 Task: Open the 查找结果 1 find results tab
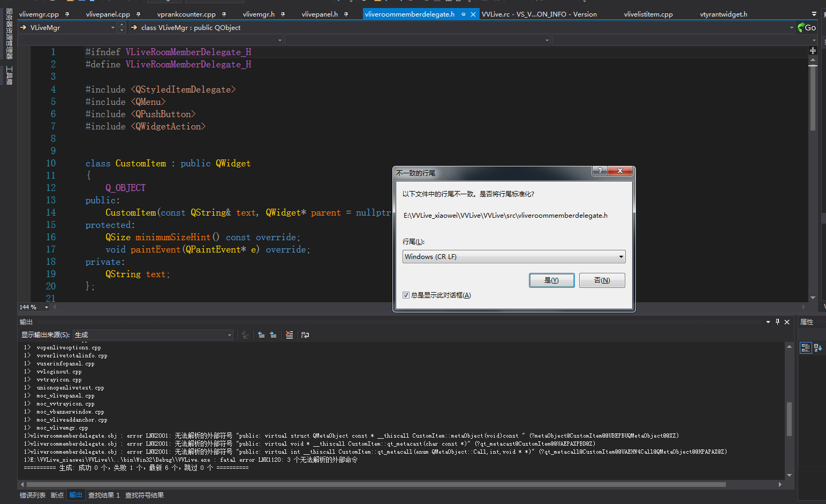pyautogui.click(x=104, y=495)
